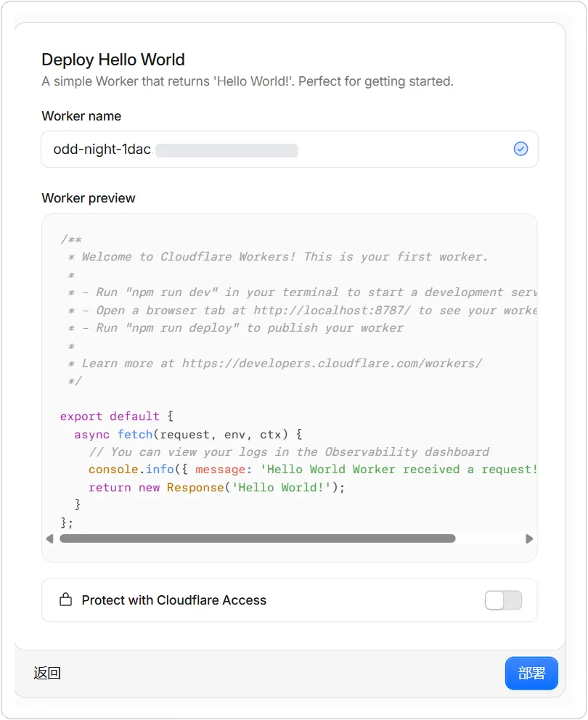588x720 pixels.
Task: Click the Worker name input field
Action: pyautogui.click(x=290, y=150)
